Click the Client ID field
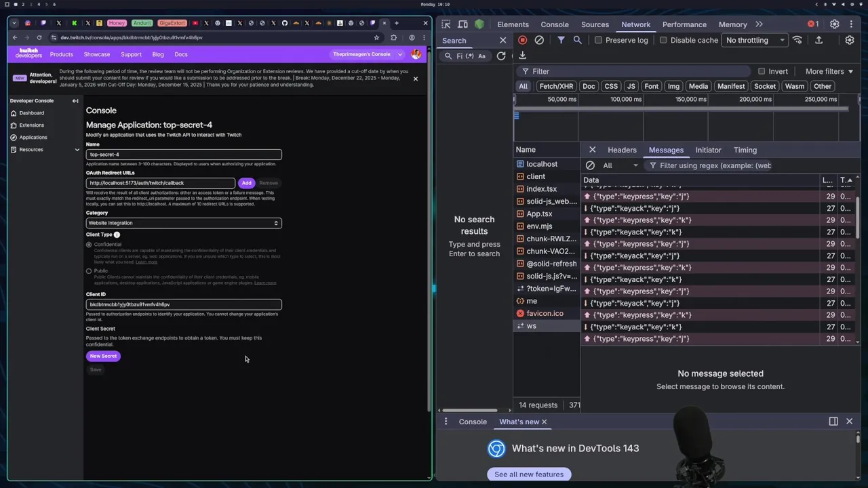This screenshot has height=488, width=868. coord(184,304)
